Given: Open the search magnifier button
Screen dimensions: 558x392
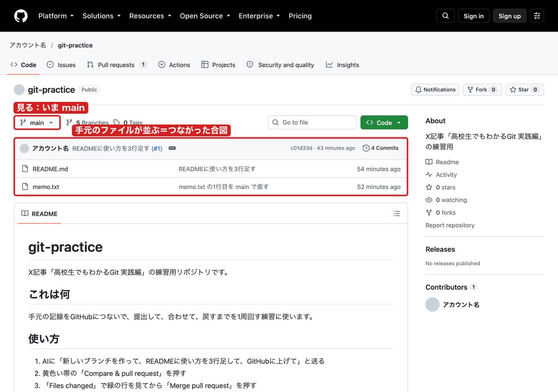Looking at the screenshot, I should click(445, 16).
